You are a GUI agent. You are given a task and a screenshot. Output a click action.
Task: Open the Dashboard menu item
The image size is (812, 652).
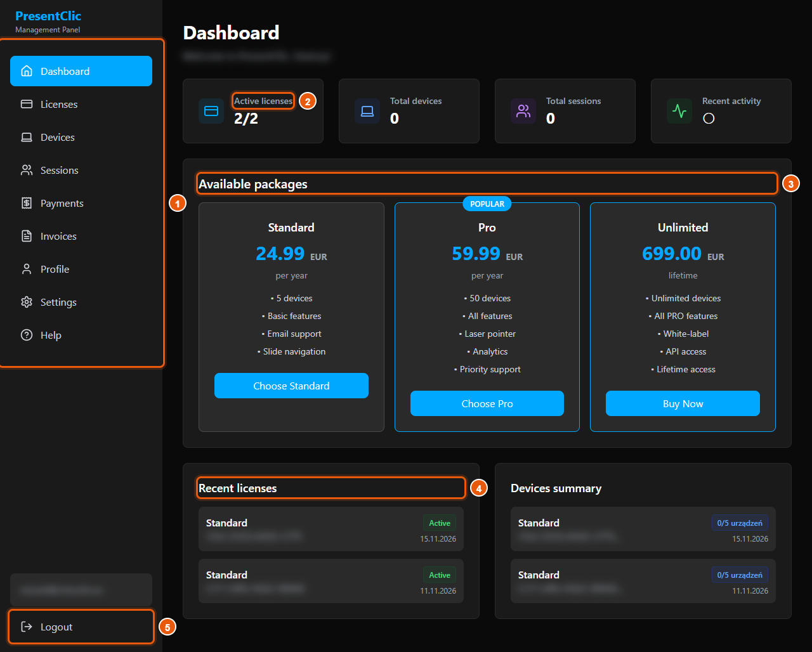click(x=81, y=71)
